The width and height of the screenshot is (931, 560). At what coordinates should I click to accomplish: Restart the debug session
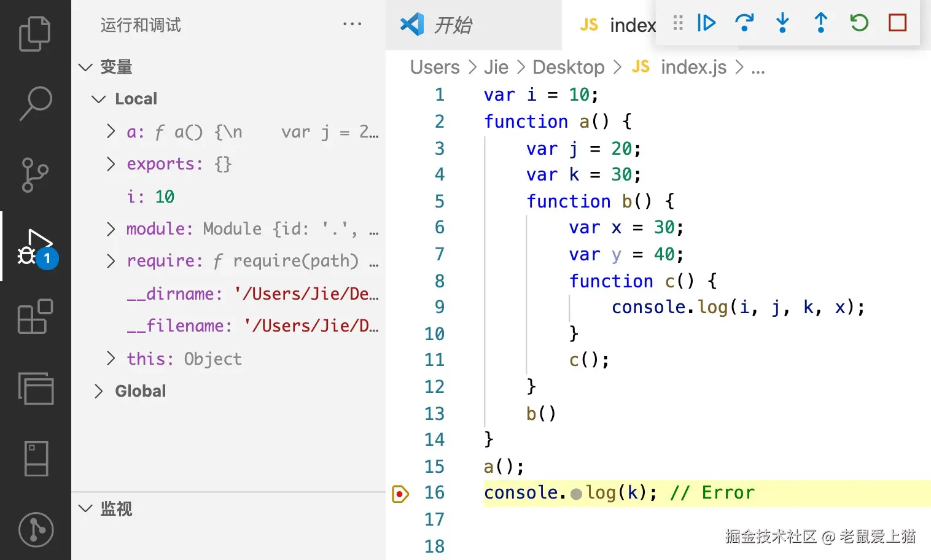click(x=859, y=23)
